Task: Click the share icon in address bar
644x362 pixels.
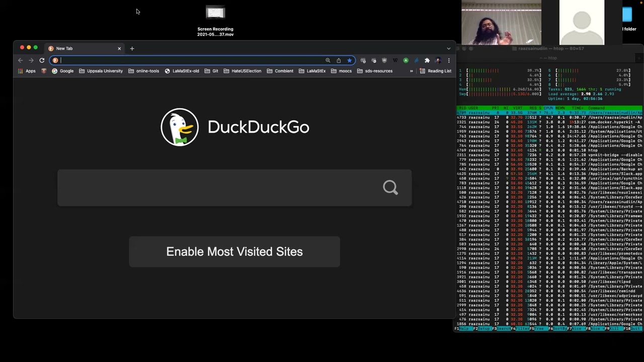Action: [339, 60]
